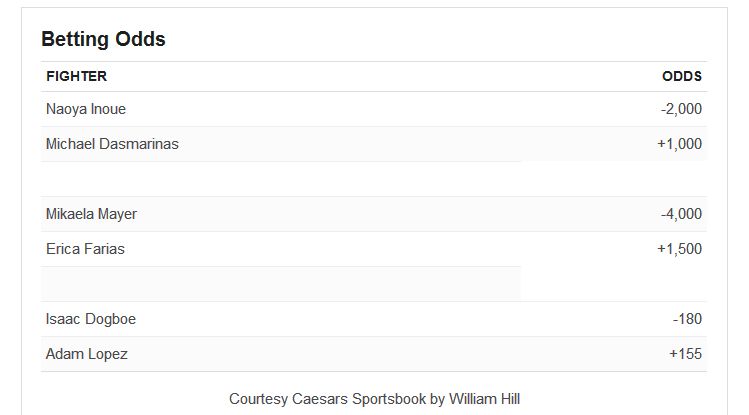749x415 pixels.
Task: Select Naoya Inoue's odds of -2,000
Action: click(x=681, y=109)
